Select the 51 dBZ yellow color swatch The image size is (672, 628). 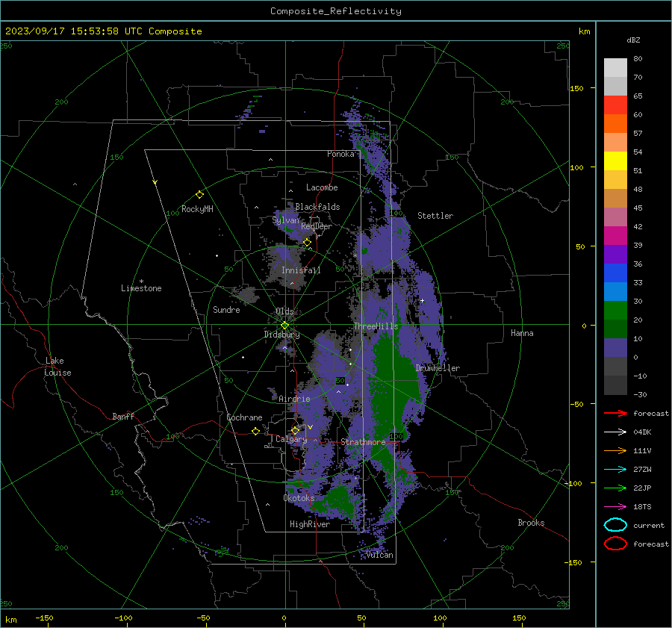[x=615, y=161]
